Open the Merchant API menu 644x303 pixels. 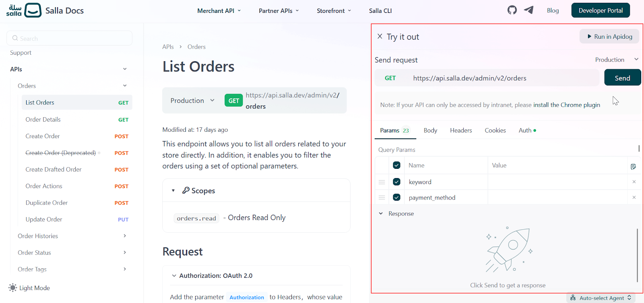pyautogui.click(x=219, y=11)
